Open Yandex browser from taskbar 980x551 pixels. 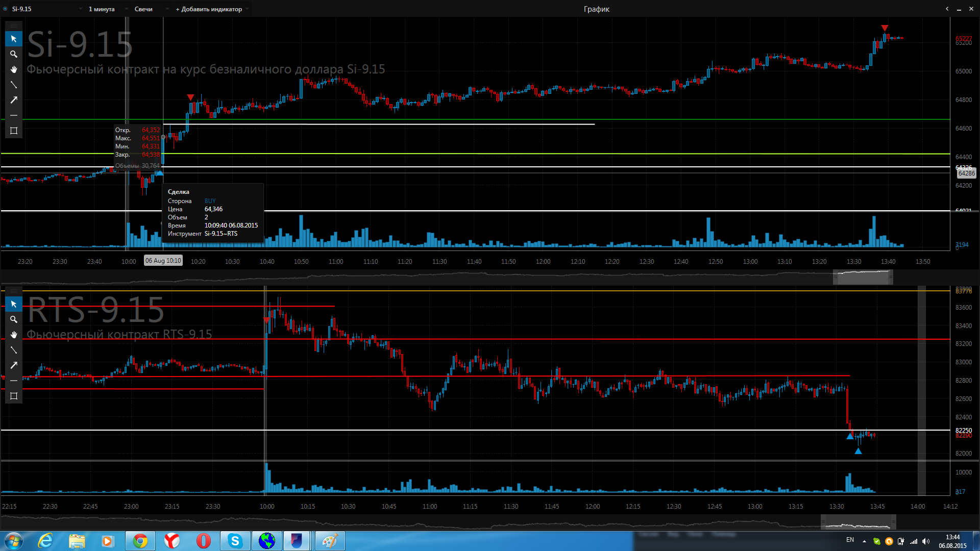(x=172, y=541)
